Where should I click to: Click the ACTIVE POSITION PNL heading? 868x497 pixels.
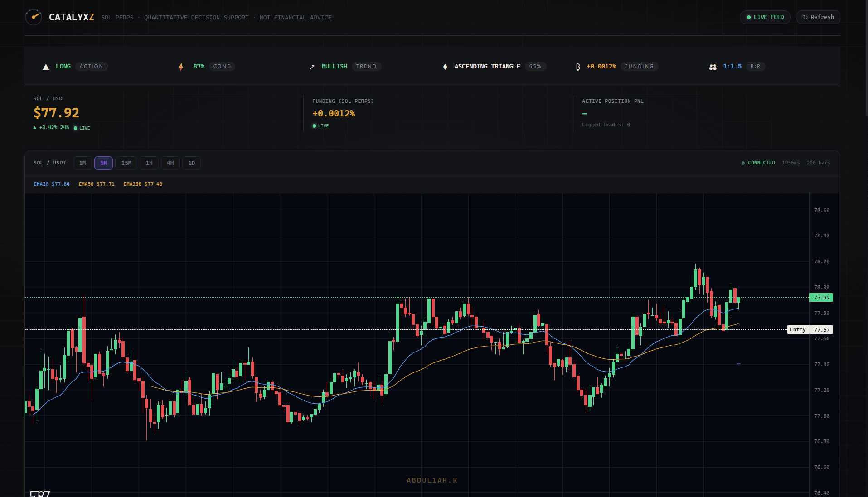coord(613,101)
